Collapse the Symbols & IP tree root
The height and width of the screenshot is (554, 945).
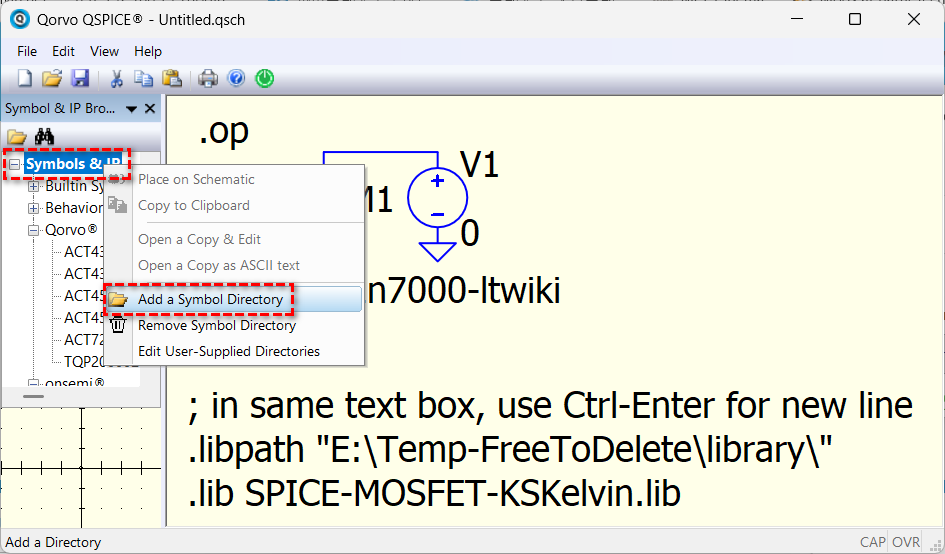[x=15, y=164]
